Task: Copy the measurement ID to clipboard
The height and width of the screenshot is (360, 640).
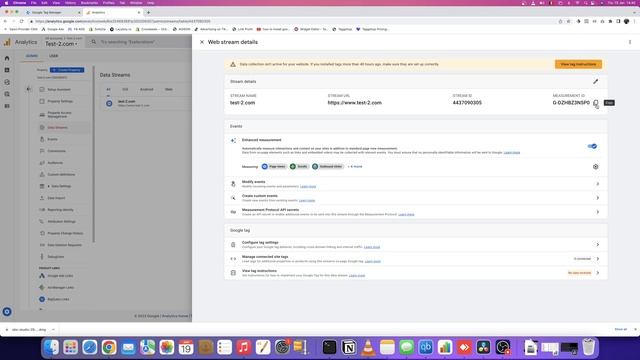Action: (x=596, y=103)
